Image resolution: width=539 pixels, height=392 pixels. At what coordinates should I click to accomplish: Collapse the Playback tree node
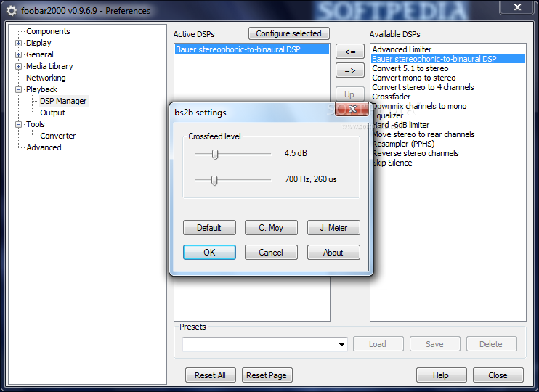pyautogui.click(x=19, y=90)
